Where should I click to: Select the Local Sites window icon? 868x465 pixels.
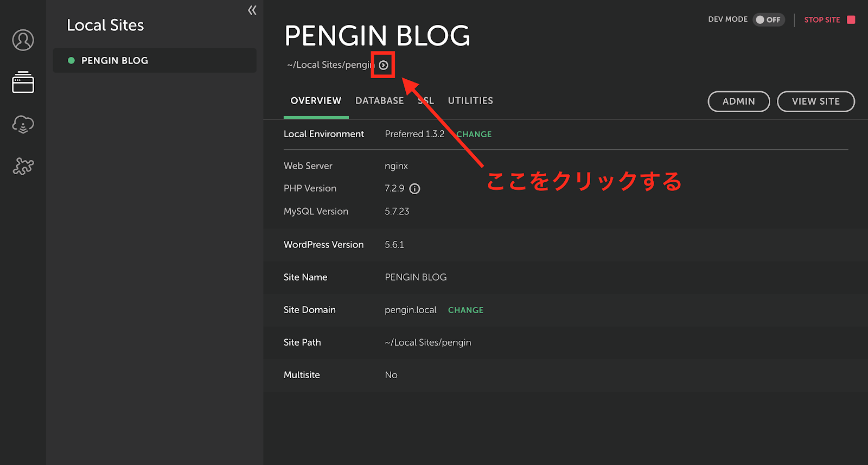coord(23,82)
